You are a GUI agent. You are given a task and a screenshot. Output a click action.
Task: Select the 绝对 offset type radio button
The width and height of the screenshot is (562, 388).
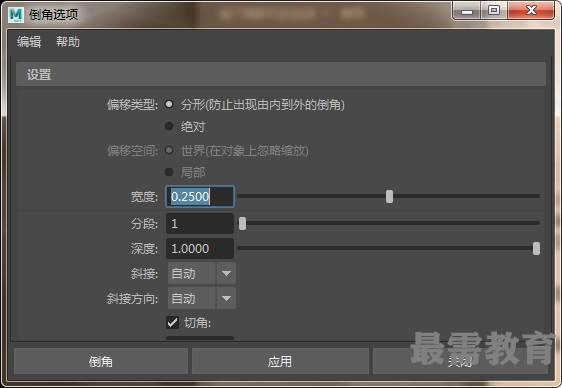pos(169,126)
